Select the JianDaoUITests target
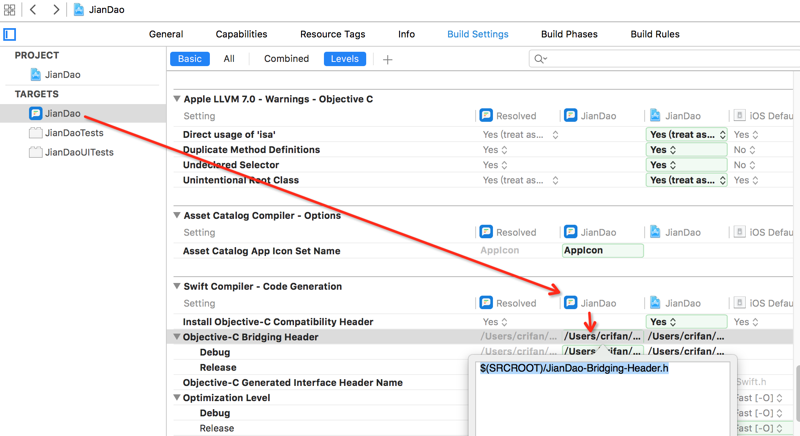This screenshot has height=436, width=800. coord(71,152)
